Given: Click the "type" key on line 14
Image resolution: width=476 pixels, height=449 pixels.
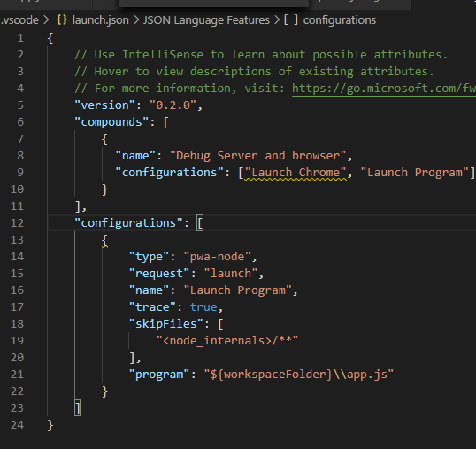Looking at the screenshot, I should tap(149, 257).
